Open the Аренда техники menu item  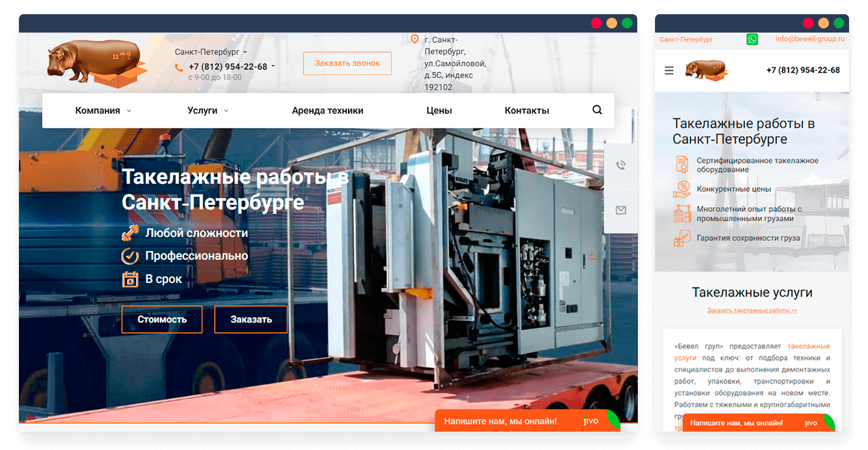click(x=327, y=111)
